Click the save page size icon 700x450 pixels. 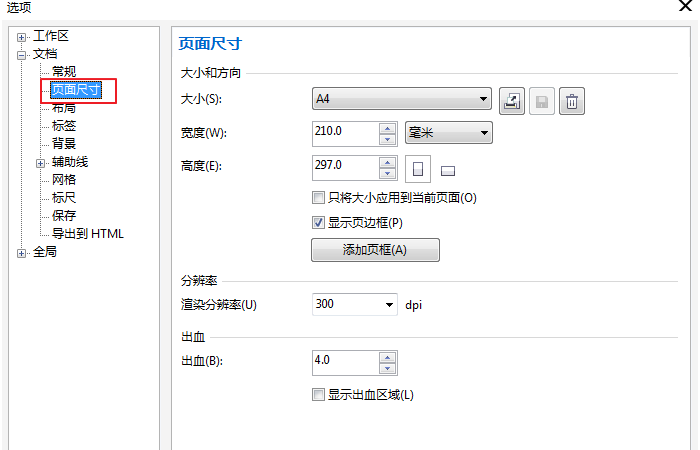coord(541,101)
